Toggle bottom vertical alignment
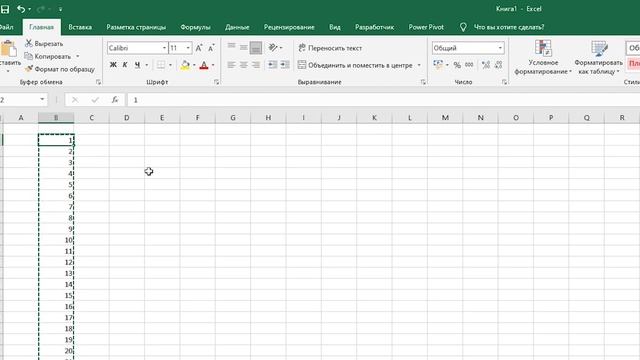 (x=256, y=48)
